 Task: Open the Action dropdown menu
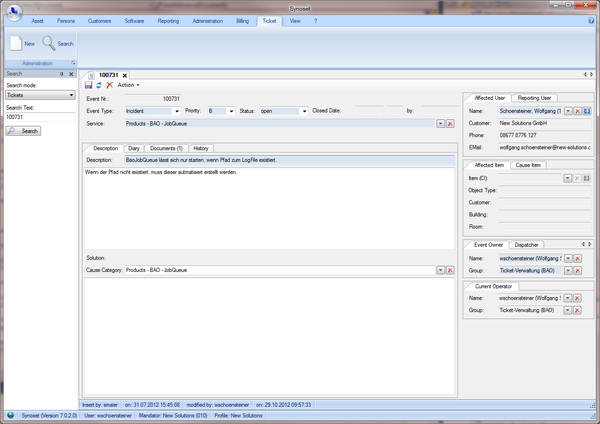click(x=129, y=85)
